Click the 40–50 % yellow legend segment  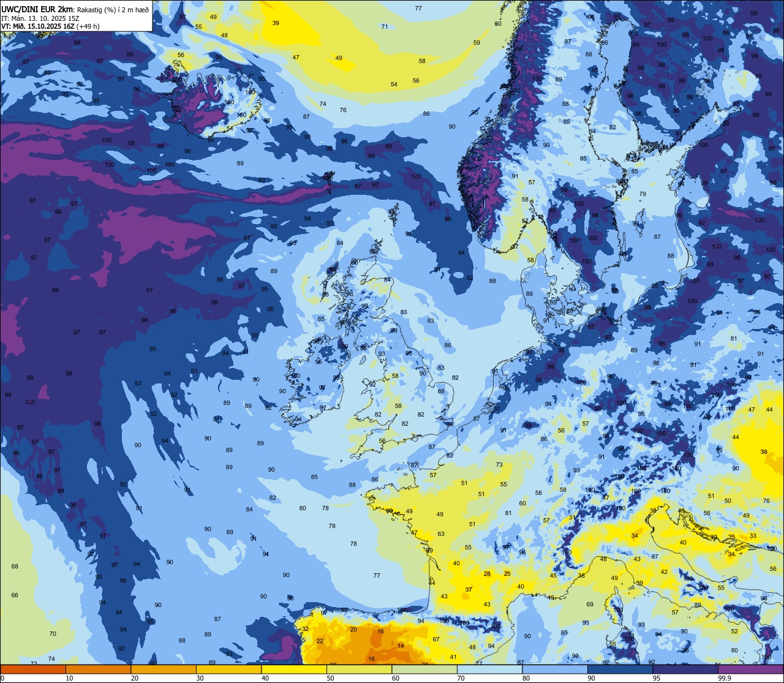click(294, 669)
